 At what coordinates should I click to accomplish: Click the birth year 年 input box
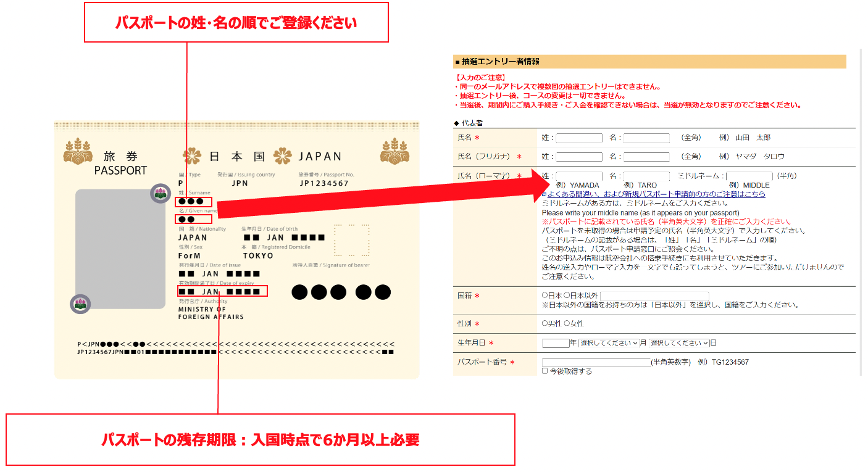click(x=555, y=343)
